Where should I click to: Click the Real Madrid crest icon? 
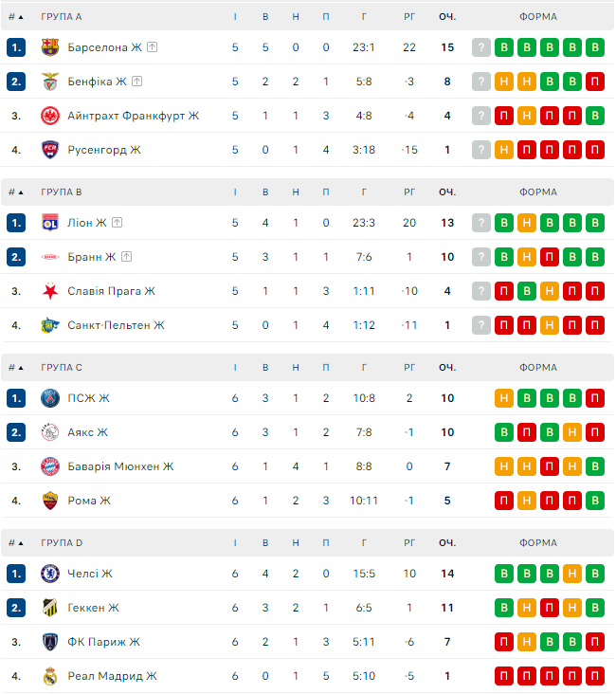point(50,676)
